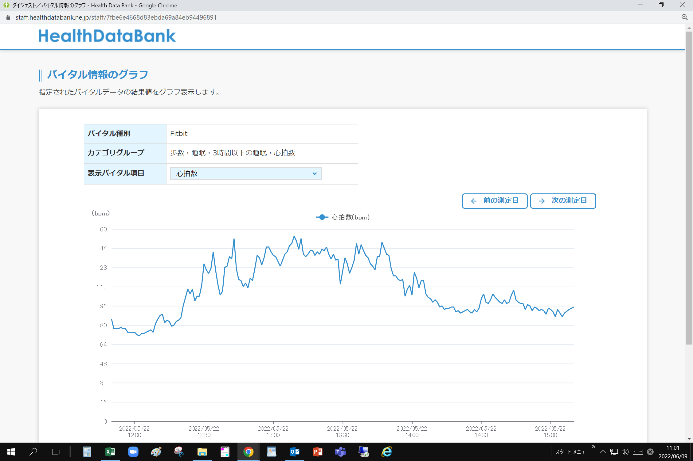Click the scrollbar up arrow
Image resolution: width=693 pixels, height=461 pixels.
click(x=689, y=28)
